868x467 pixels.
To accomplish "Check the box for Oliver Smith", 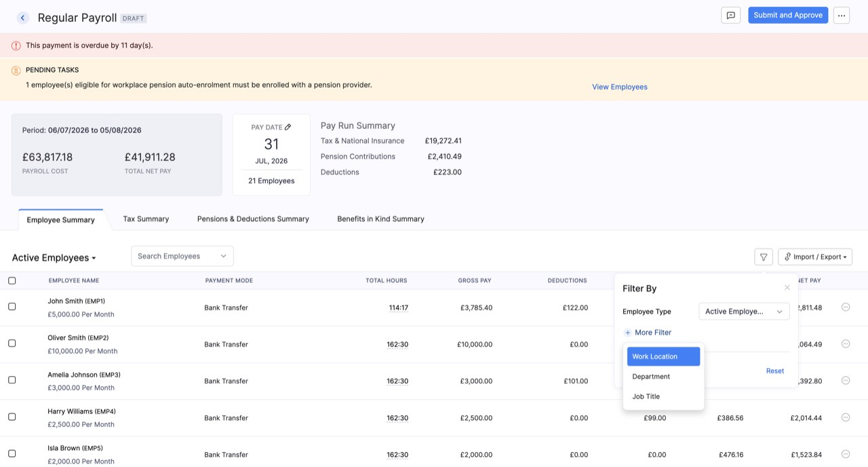I will point(12,343).
